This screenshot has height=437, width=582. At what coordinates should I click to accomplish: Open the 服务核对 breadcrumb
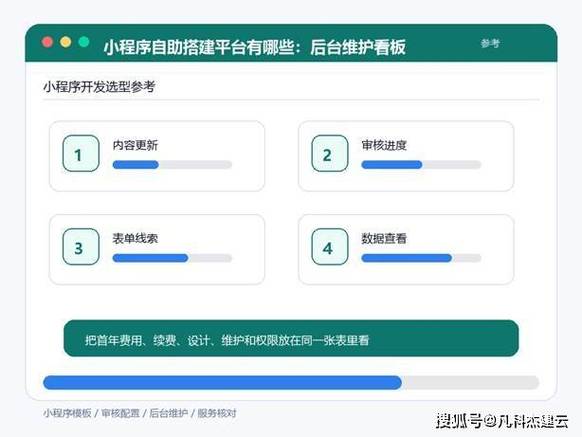tap(216, 413)
